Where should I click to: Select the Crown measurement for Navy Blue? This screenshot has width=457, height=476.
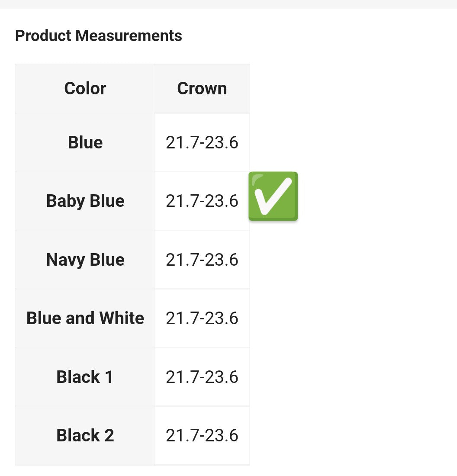click(x=202, y=260)
